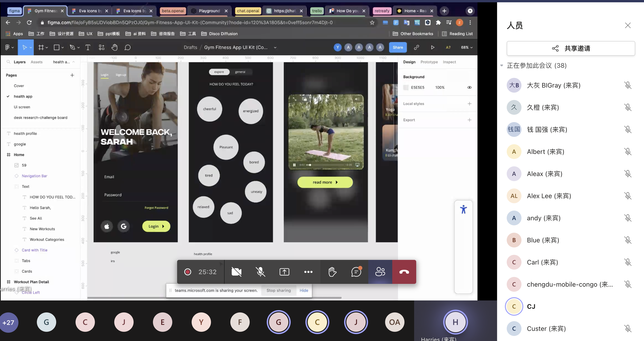Click the video progress slider in canvas
Screen dimensions: 644x341
325,165
